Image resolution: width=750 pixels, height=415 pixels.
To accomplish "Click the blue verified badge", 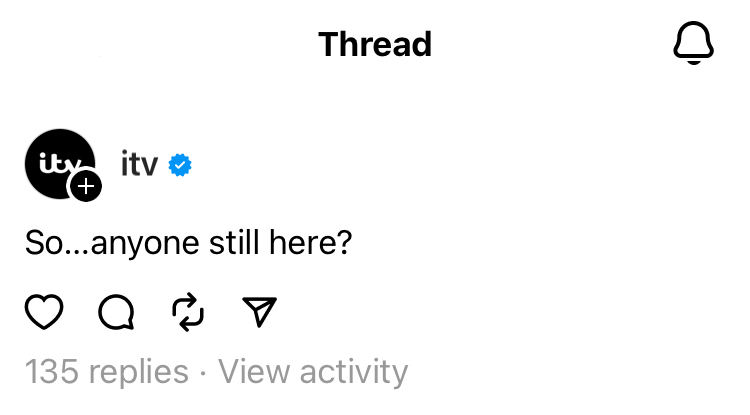I will coord(180,165).
